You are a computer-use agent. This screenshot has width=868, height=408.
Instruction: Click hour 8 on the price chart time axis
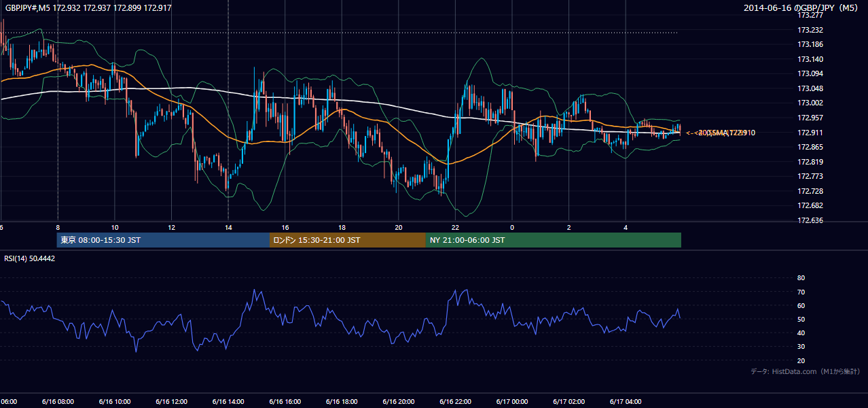pos(58,227)
